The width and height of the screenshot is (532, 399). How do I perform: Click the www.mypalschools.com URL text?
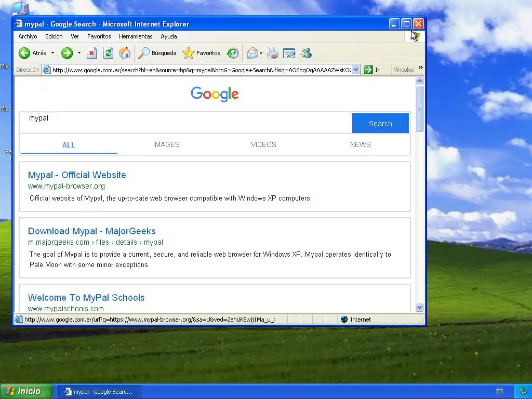(x=66, y=309)
